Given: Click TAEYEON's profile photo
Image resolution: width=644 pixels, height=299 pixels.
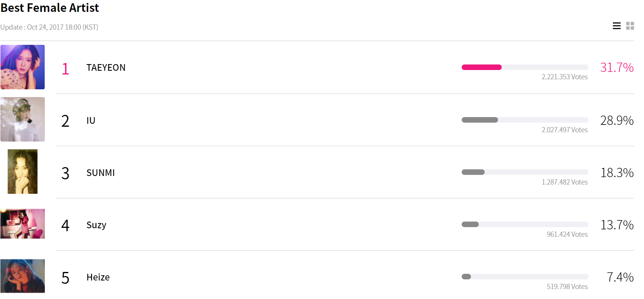Looking at the screenshot, I should (x=23, y=67).
